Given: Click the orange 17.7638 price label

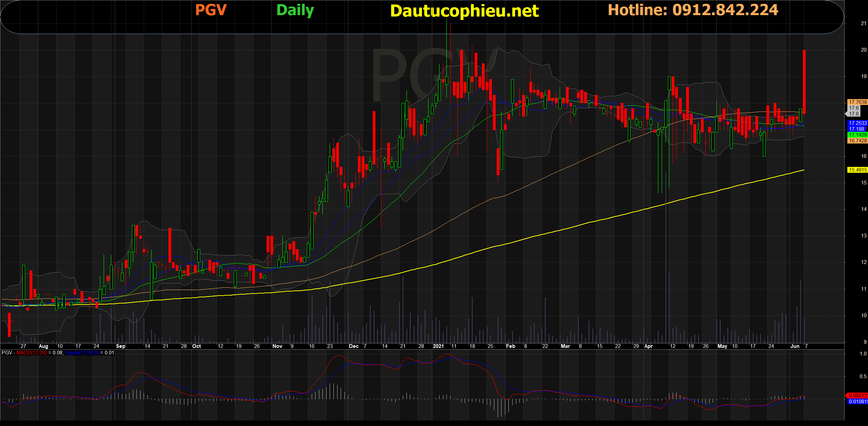Looking at the screenshot, I should pos(857,102).
